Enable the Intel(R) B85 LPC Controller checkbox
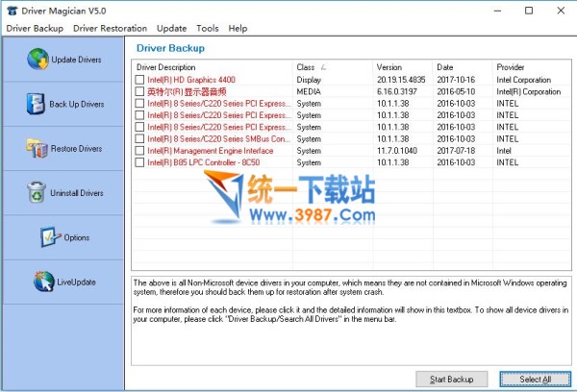The height and width of the screenshot is (392, 577). (x=140, y=163)
